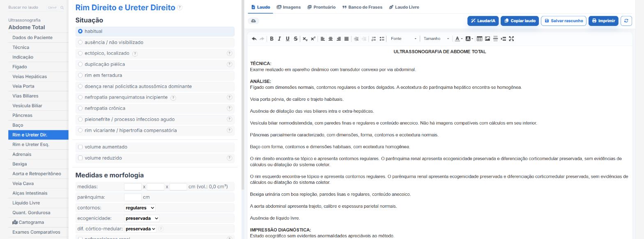
Task: Open the Fonte font dropdown
Action: pyautogui.click(x=403, y=39)
